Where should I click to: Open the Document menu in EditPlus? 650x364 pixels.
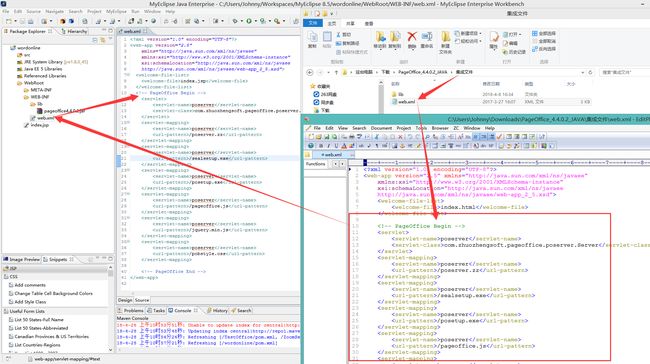coord(381,128)
